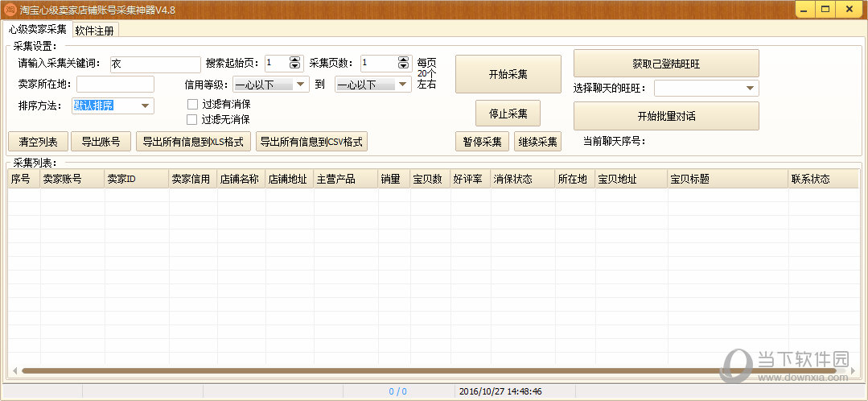Click the 店铺名称 column header
The height and width of the screenshot is (401, 868).
241,179
